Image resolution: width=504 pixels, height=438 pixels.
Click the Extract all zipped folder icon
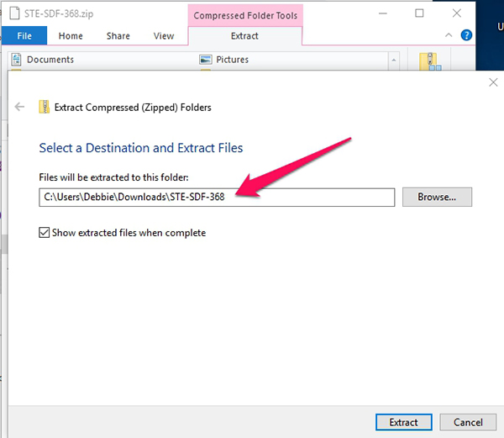(432, 61)
